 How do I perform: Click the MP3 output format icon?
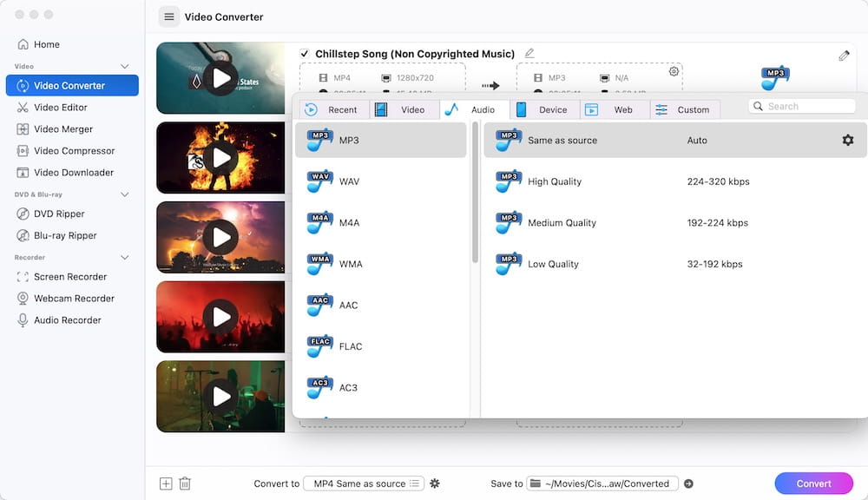[774, 78]
